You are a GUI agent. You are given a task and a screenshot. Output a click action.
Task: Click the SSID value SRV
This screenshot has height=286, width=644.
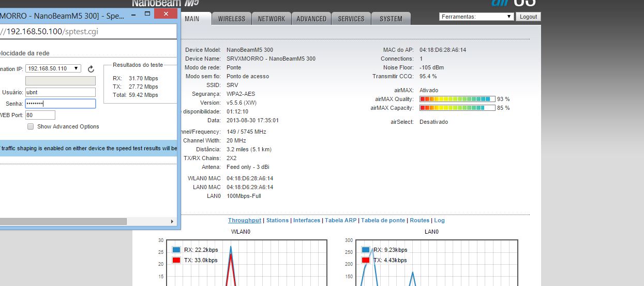pos(232,85)
